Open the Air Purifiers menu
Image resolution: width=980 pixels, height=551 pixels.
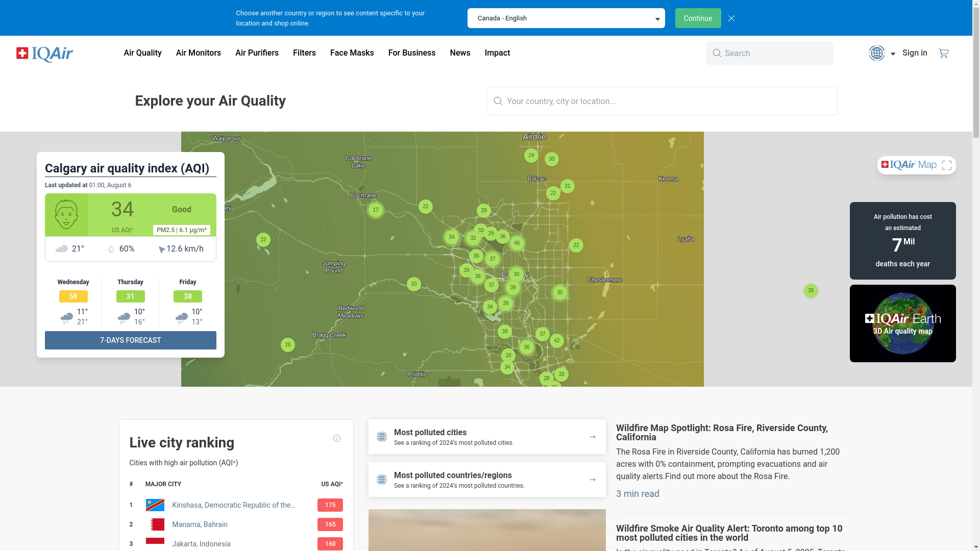[x=257, y=53]
